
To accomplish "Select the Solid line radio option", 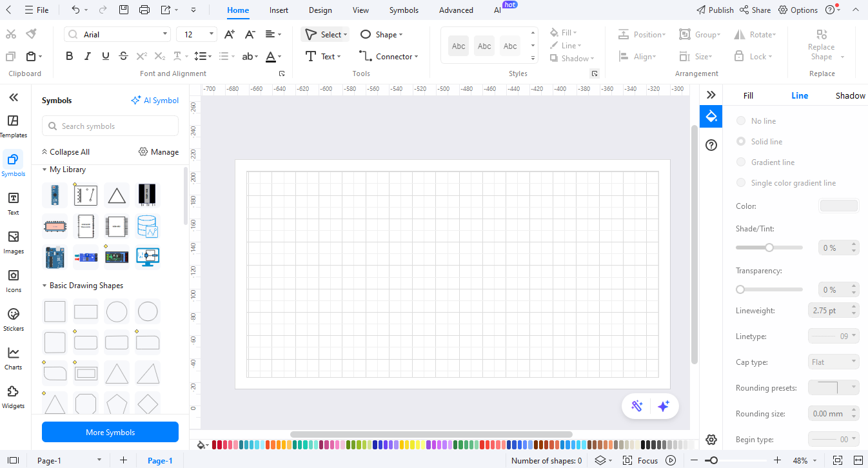I will point(741,141).
